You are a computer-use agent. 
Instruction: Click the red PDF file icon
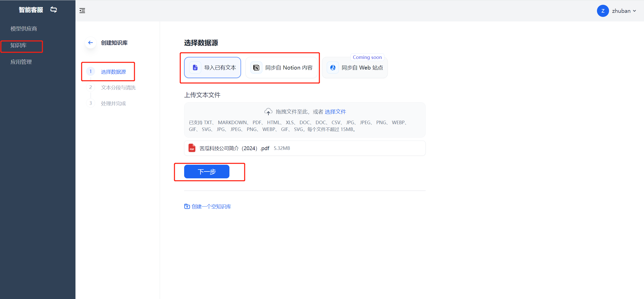click(192, 148)
